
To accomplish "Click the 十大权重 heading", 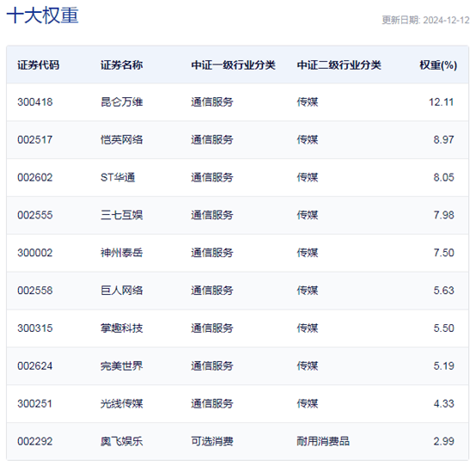I will coord(42,15).
